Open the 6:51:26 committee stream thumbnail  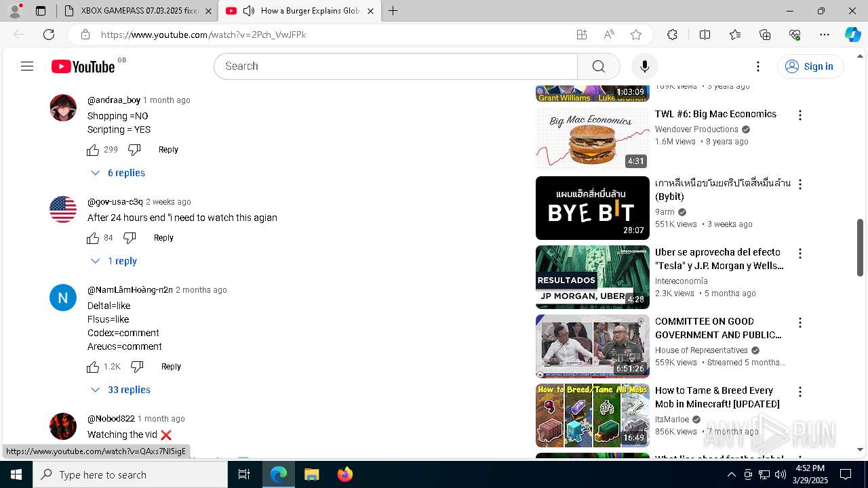593,346
